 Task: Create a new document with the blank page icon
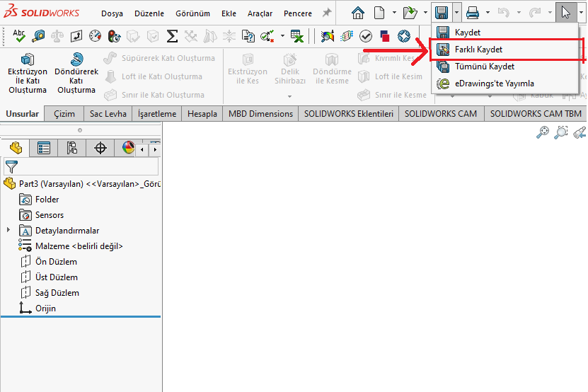coord(380,13)
